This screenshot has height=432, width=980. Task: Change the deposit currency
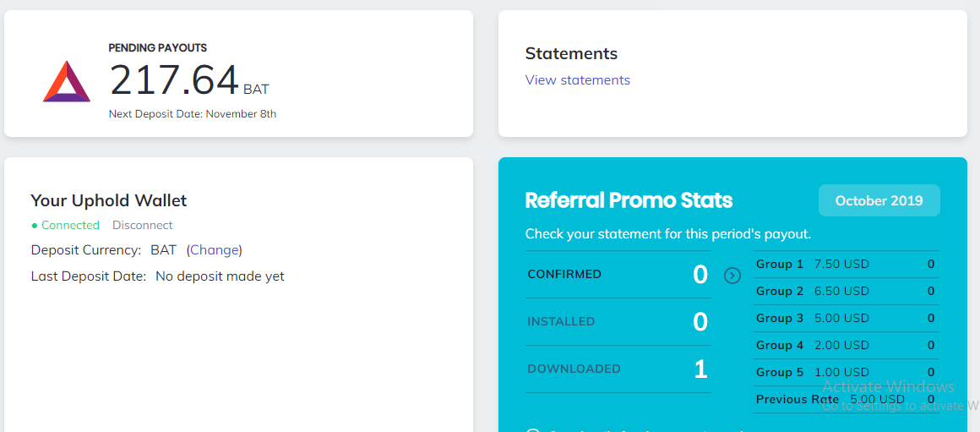[x=215, y=250]
